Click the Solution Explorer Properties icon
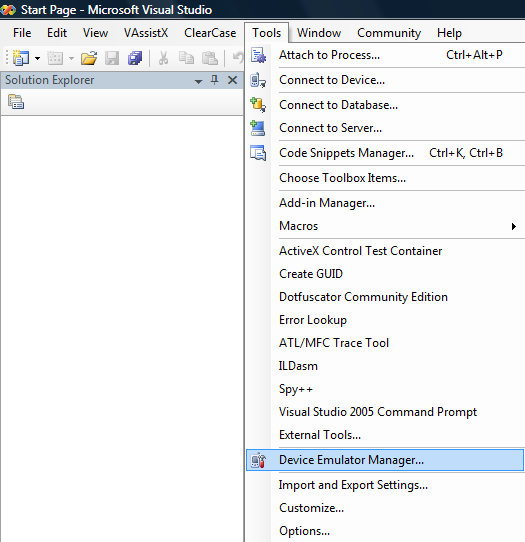Viewport: 525px width, 542px height. tap(16, 102)
